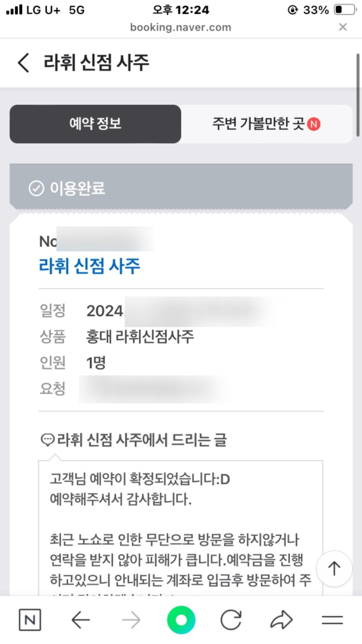Close the booking.naver.com browser view

pyautogui.click(x=342, y=27)
